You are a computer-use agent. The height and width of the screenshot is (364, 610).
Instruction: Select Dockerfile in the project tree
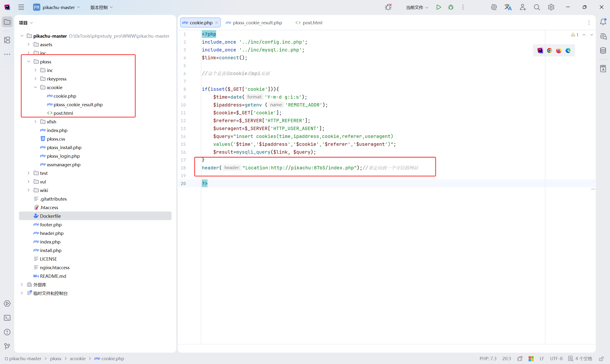point(50,216)
